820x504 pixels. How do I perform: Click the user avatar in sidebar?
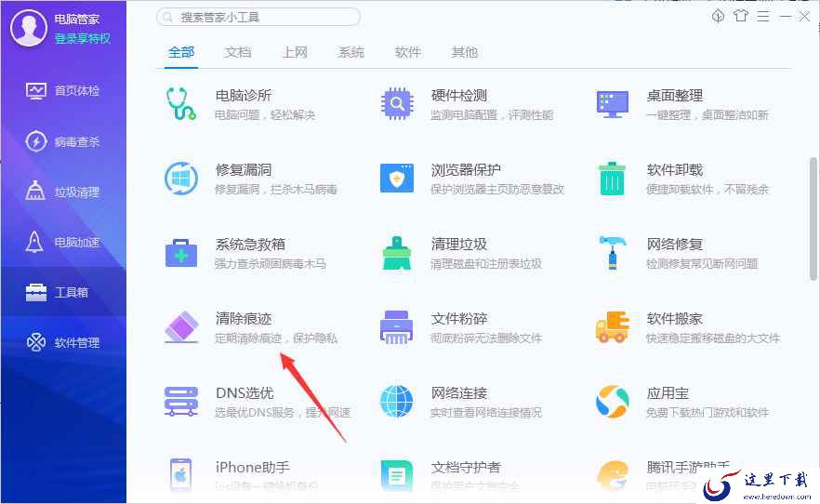[29, 28]
